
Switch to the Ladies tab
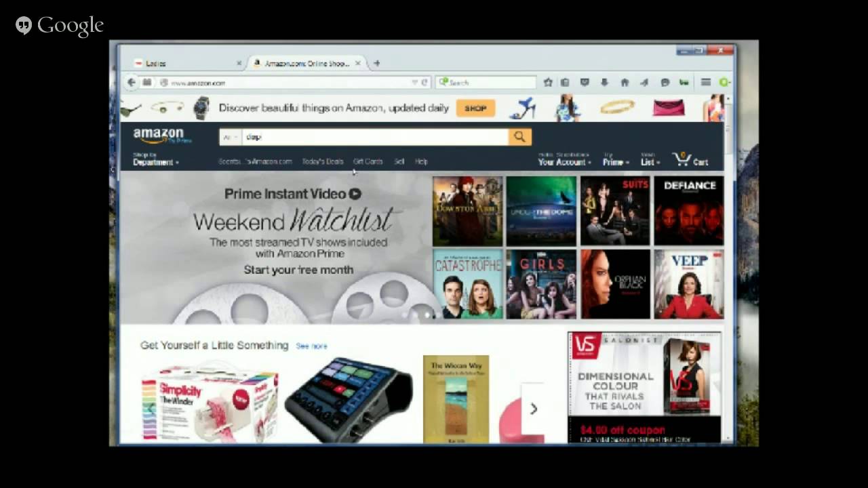(186, 63)
